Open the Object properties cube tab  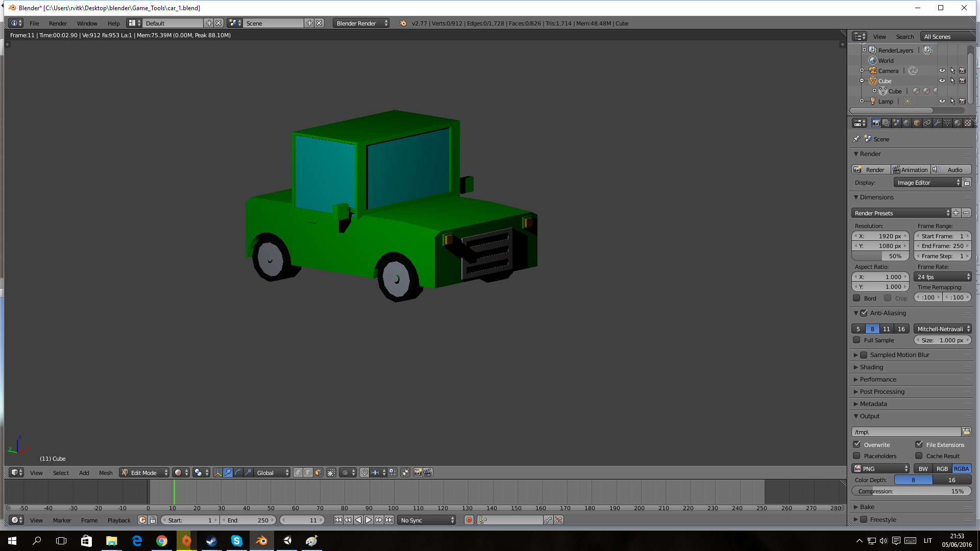(x=917, y=123)
